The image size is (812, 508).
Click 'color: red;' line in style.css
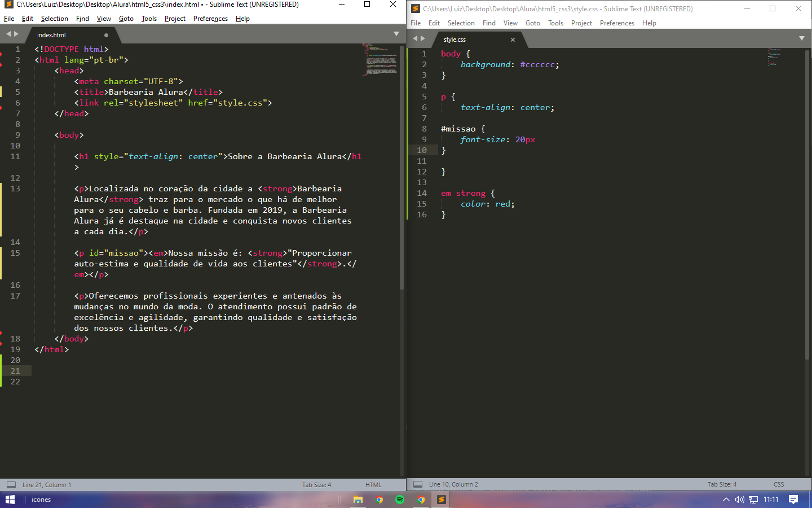coord(487,204)
